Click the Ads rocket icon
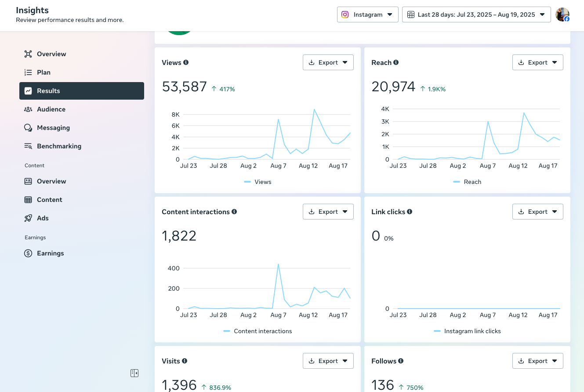The width and height of the screenshot is (584, 392). click(x=28, y=218)
